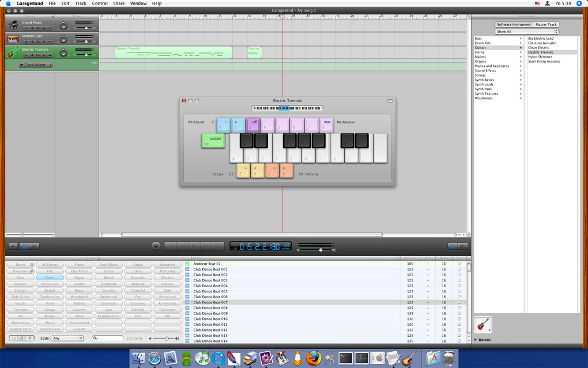Open the media browser button in transport bar
Viewport: 588px width, 368px height.
[x=463, y=246]
